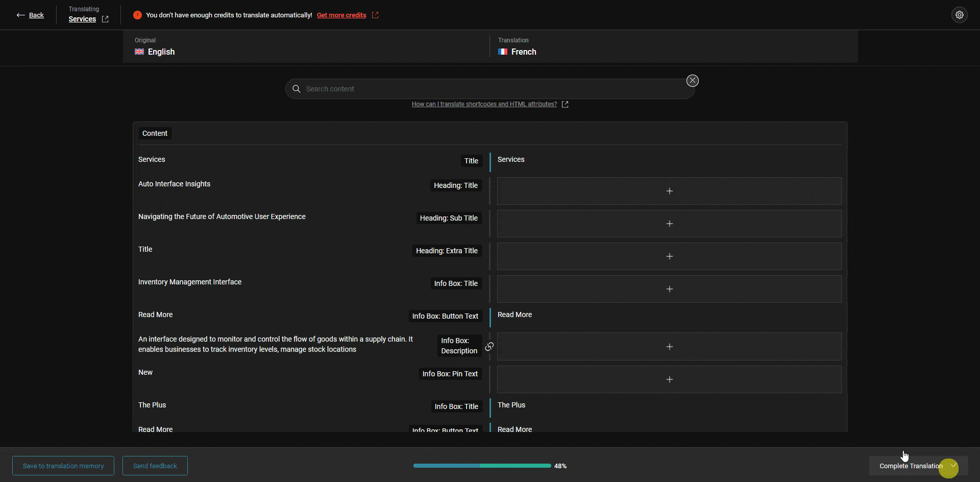Open Services page external link icon
This screenshot has width=980, height=482.
105,19
